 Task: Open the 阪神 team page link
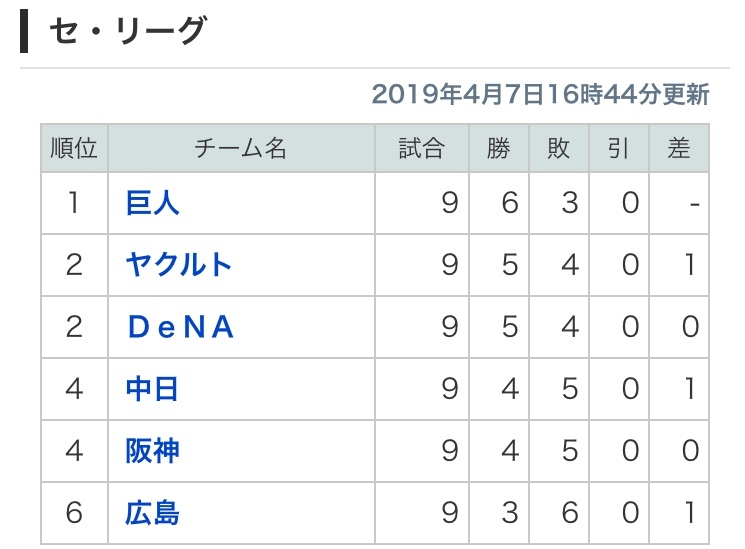click(152, 450)
